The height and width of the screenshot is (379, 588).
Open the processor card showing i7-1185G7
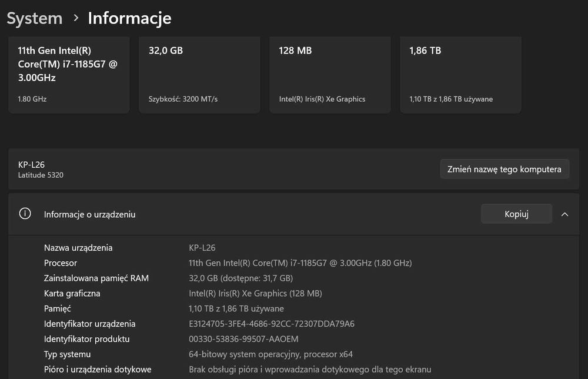pos(69,75)
